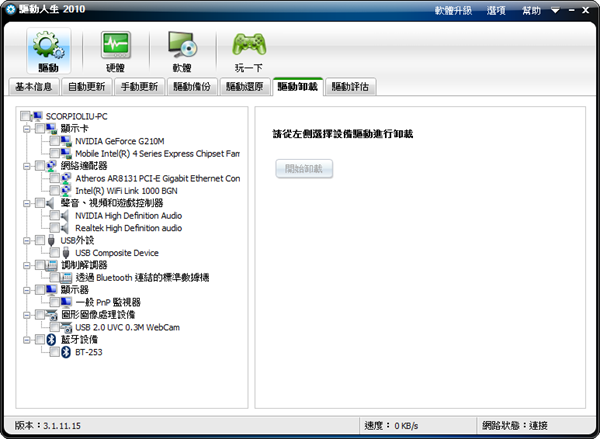The image size is (600, 439).
Task: Collapse the 圖形圖像處理設備 tree node
Action: (x=26, y=315)
